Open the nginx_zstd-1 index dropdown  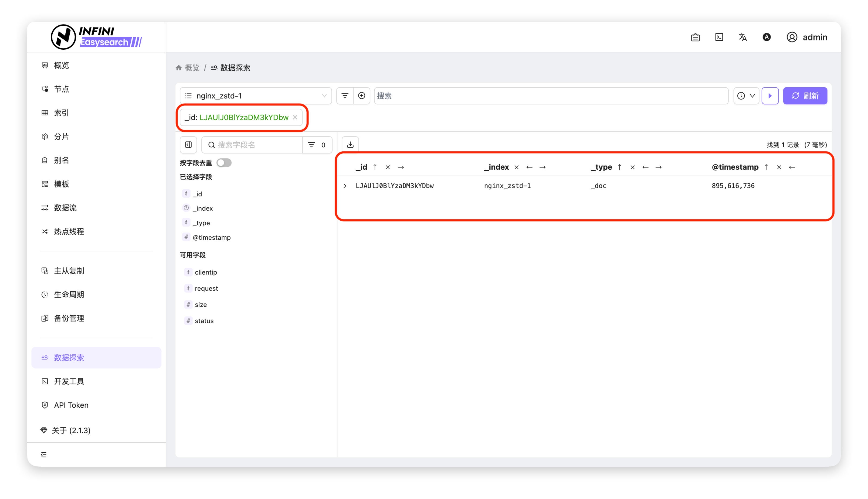(x=256, y=95)
